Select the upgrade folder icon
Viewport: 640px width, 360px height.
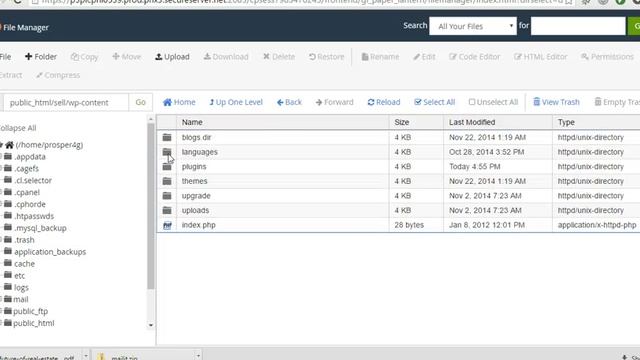[167, 196]
